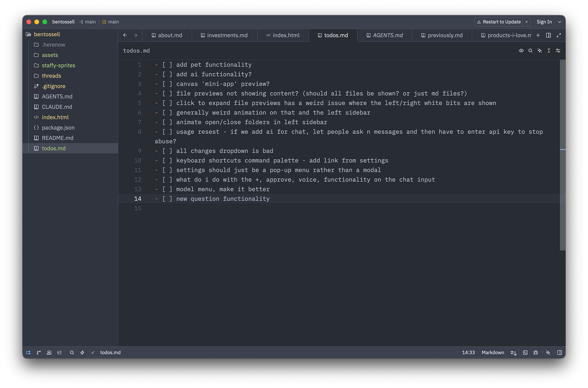Open the main branch picker in title bar
The height and width of the screenshot is (388, 588).
coord(88,22)
